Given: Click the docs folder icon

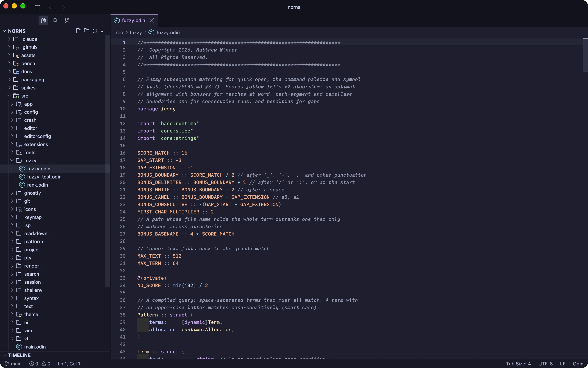Looking at the screenshot, I should [16, 72].
